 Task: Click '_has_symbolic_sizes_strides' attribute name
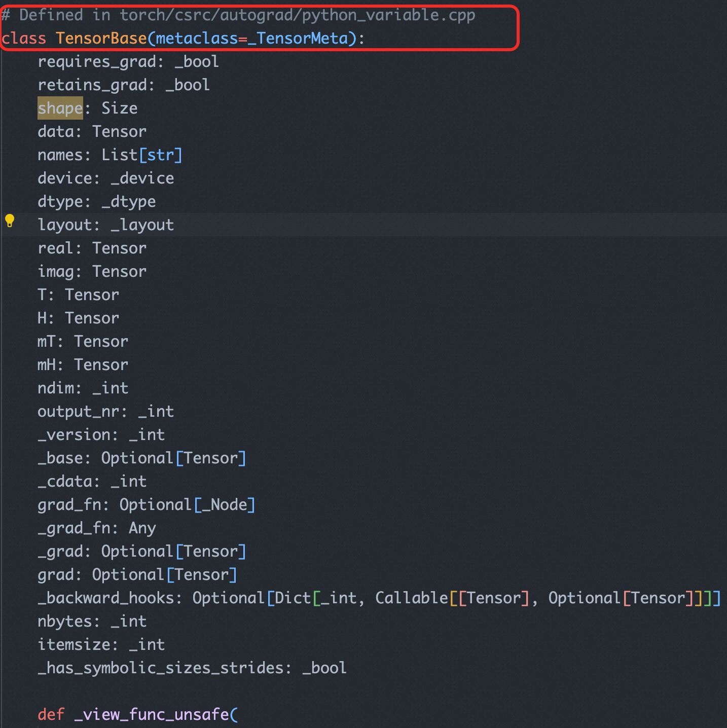(x=161, y=668)
